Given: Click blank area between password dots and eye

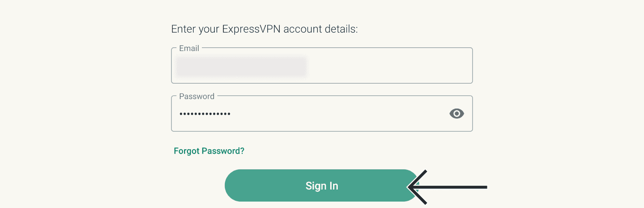Looking at the screenshot, I should pos(339,114).
